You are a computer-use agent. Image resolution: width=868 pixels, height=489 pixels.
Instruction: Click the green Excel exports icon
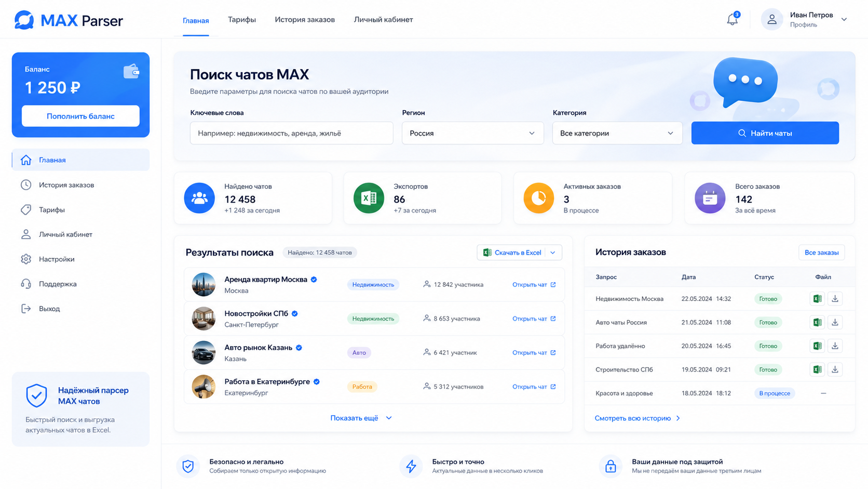click(369, 198)
